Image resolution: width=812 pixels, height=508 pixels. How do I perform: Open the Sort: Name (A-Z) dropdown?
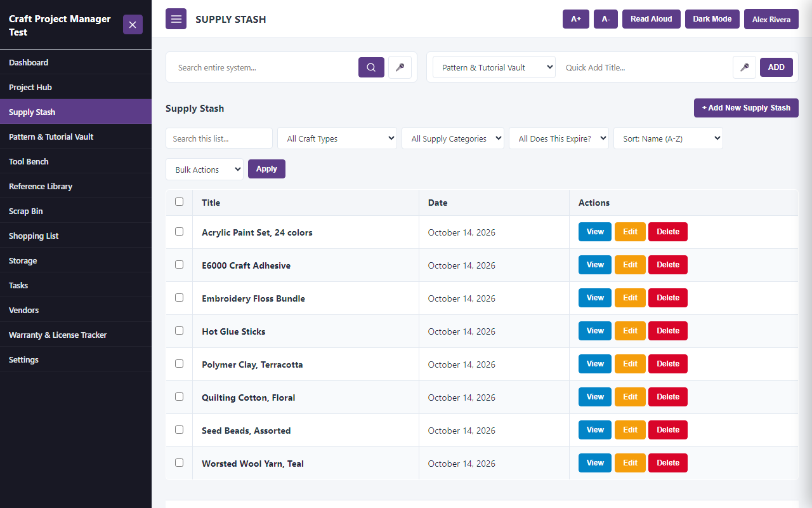668,138
